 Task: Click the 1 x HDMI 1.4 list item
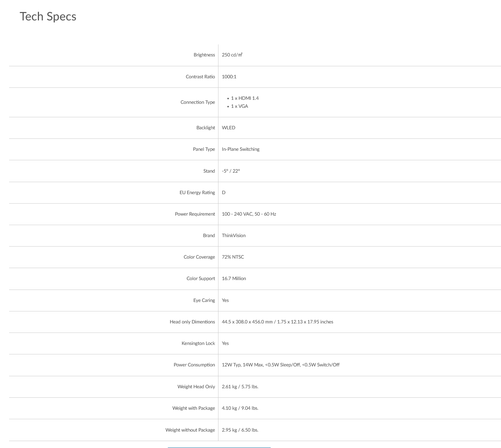(245, 98)
